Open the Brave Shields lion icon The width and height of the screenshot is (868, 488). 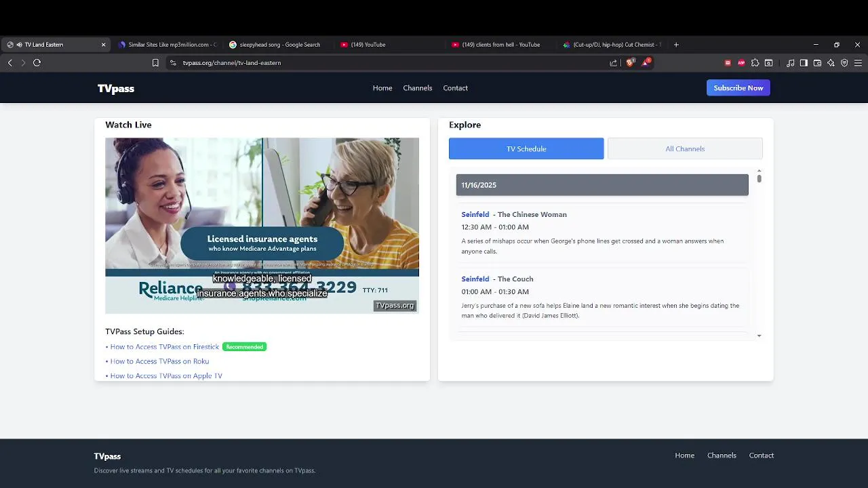click(630, 62)
